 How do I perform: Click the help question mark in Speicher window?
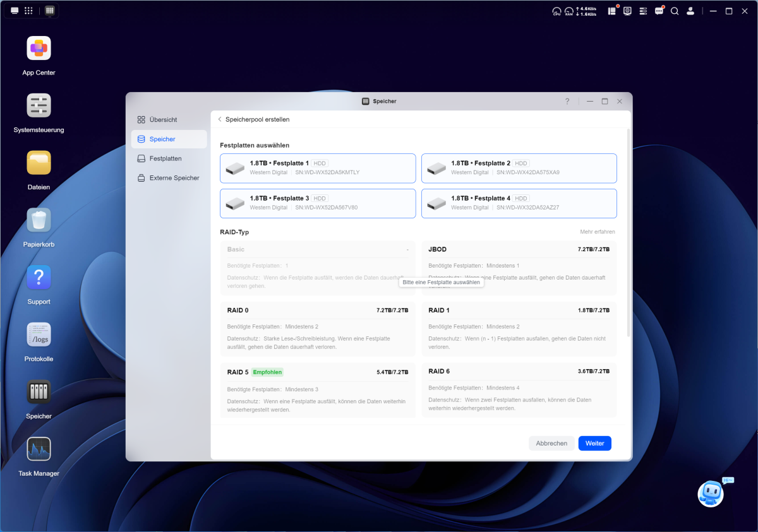point(567,101)
